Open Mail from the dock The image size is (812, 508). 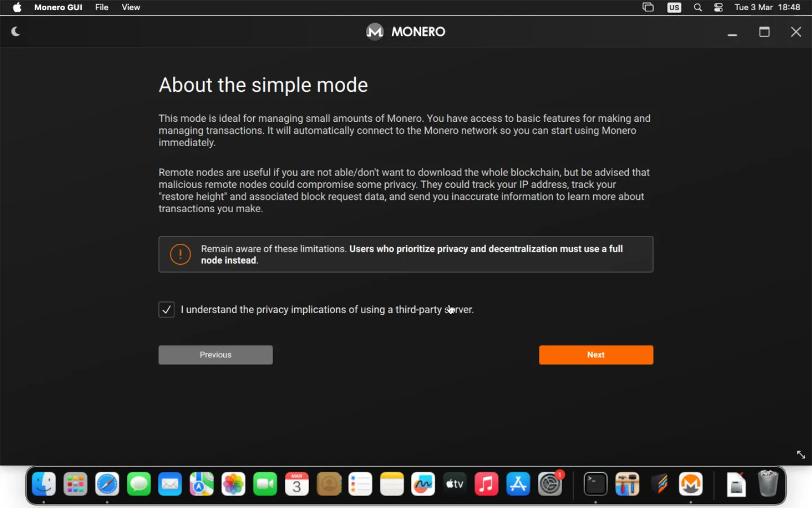[170, 484]
